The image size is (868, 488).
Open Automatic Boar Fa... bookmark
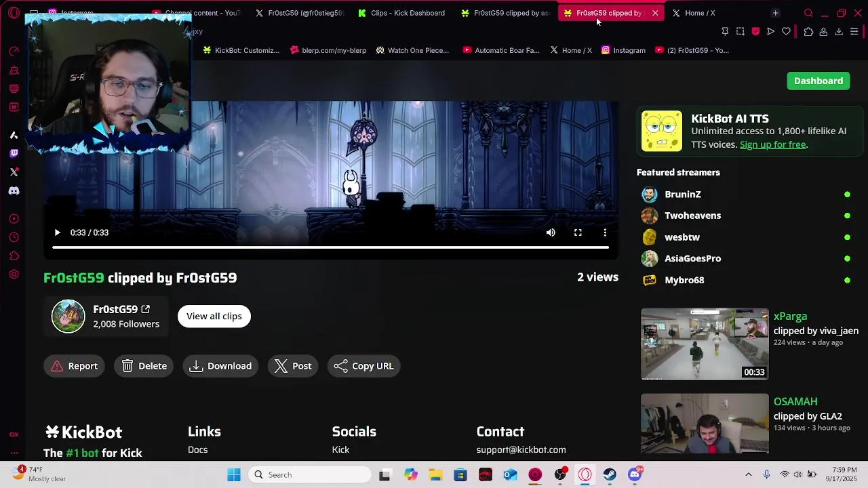(x=501, y=50)
